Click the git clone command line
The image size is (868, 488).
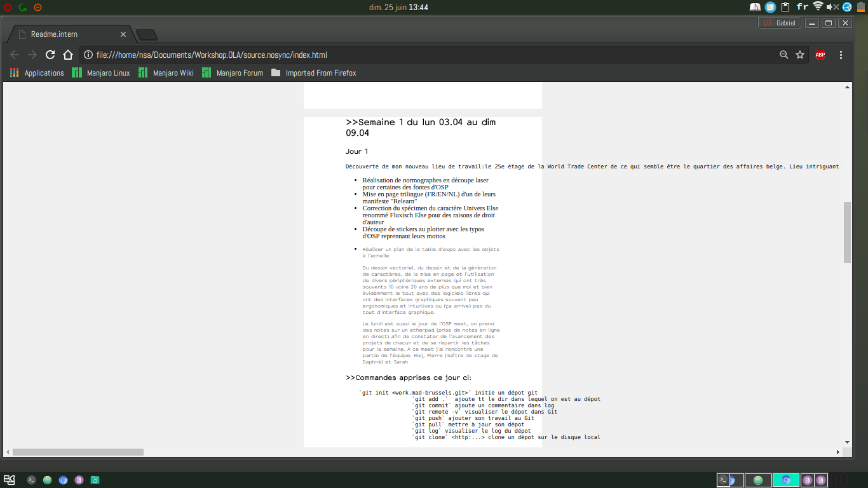[x=506, y=437]
